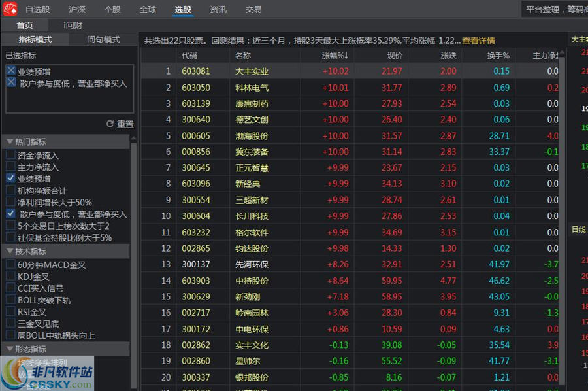Open the 查看详情 link
Image resolution: width=588 pixels, height=391 pixels.
coord(478,41)
